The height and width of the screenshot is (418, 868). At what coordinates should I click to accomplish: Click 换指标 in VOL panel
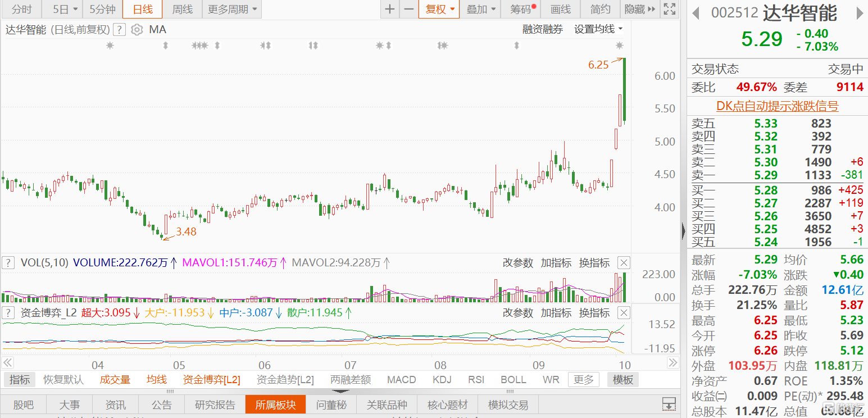[x=594, y=262]
